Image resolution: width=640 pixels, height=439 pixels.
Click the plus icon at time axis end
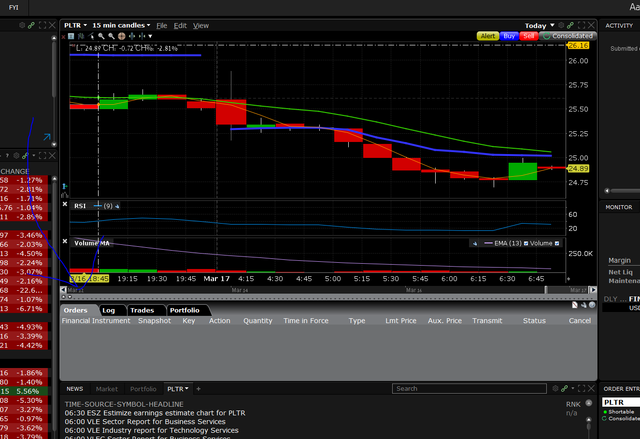[x=568, y=279]
